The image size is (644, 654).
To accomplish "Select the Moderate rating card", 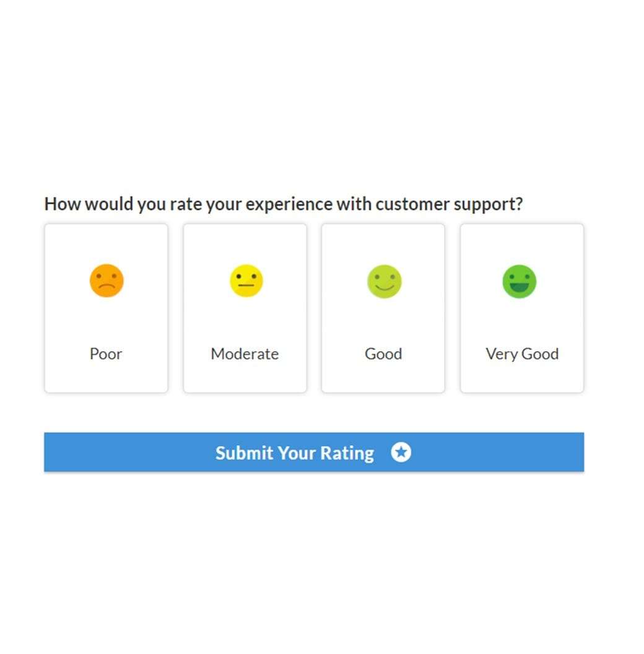I will [x=245, y=308].
